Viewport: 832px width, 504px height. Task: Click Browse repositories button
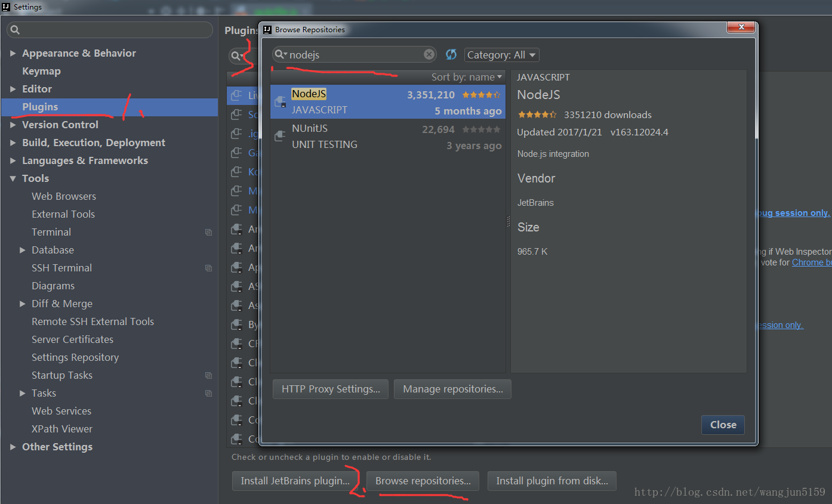[x=423, y=481]
